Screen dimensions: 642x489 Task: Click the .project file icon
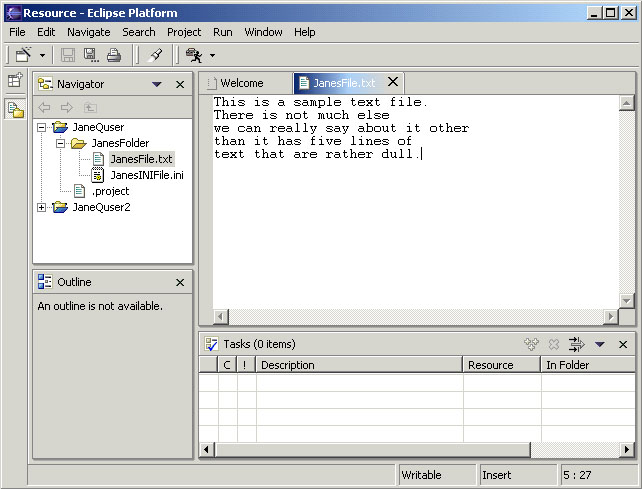pos(79,191)
